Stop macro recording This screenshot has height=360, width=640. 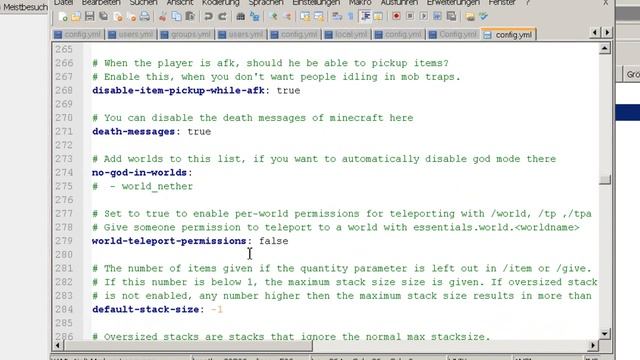coord(410,16)
